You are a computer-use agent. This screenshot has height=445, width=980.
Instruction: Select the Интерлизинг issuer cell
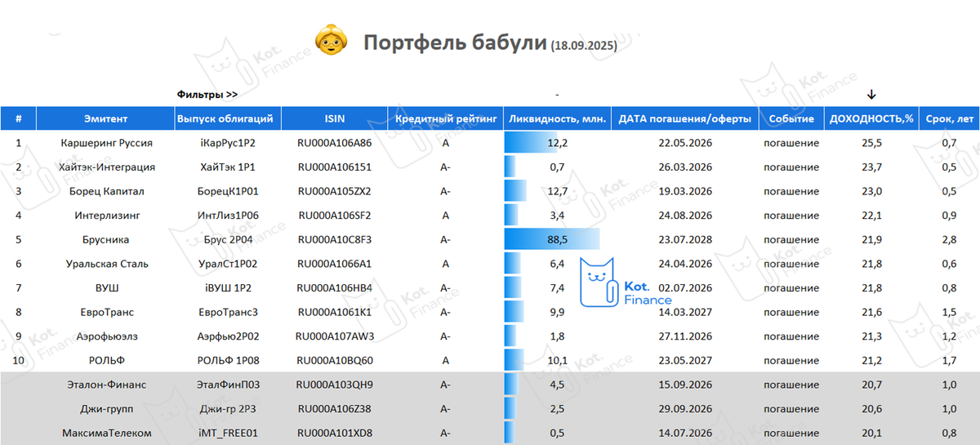[106, 216]
